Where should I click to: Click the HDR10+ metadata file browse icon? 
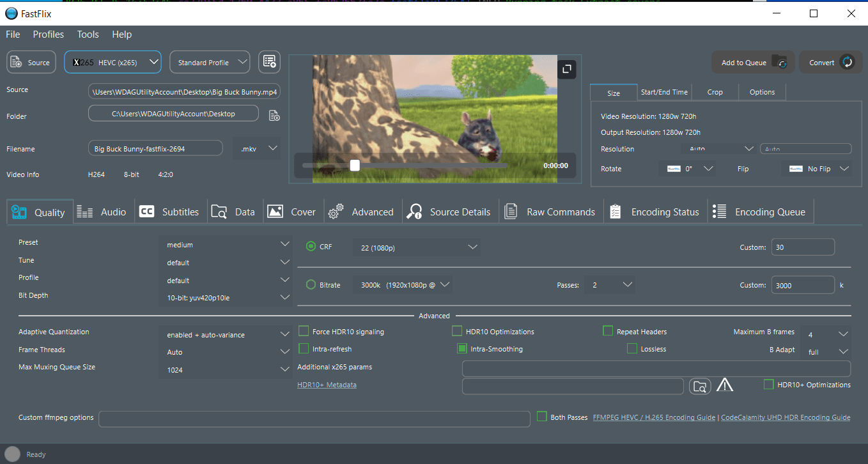point(700,386)
